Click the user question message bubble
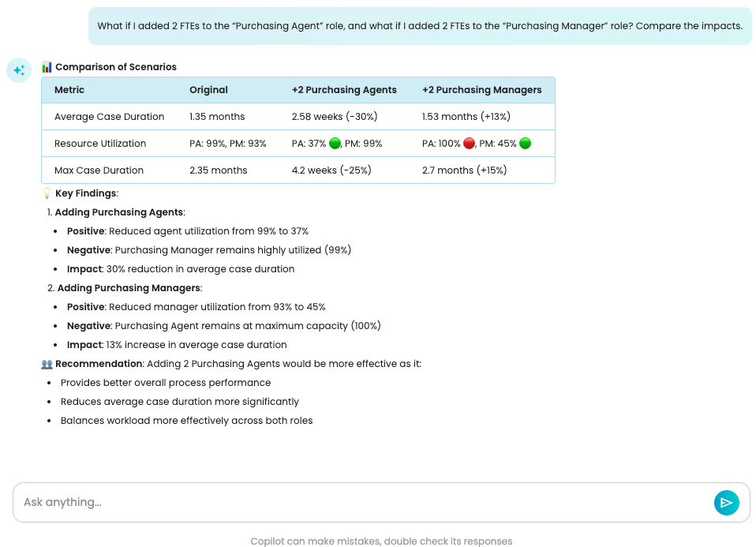 point(420,26)
